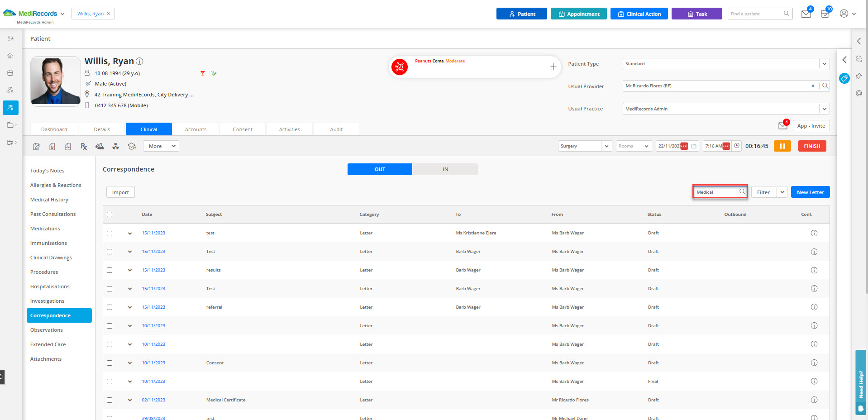Screen dimensions: 868x420
Task: Click the prescription Rx icon
Action: [x=84, y=146]
